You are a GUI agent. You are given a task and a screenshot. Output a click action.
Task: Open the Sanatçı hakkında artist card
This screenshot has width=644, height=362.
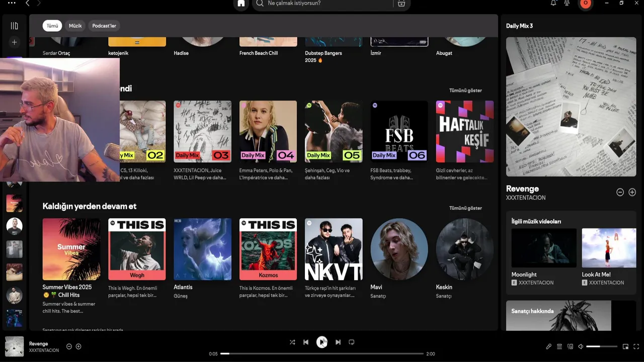click(x=571, y=316)
